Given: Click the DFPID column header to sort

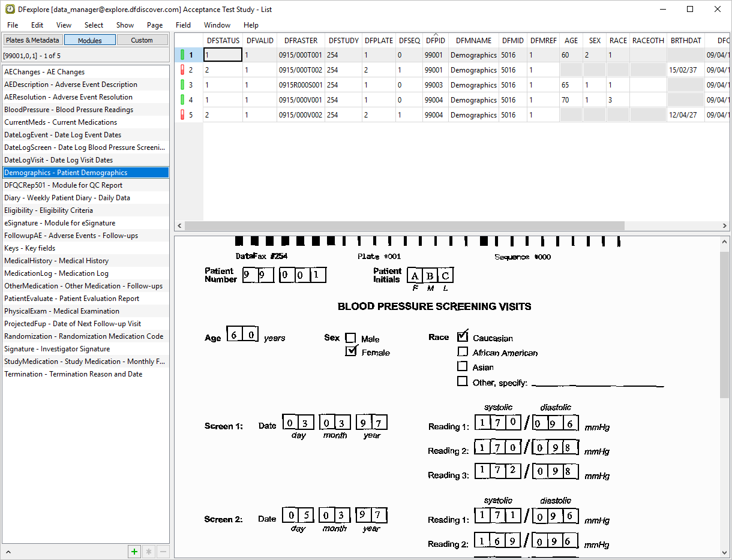Looking at the screenshot, I should 435,41.
